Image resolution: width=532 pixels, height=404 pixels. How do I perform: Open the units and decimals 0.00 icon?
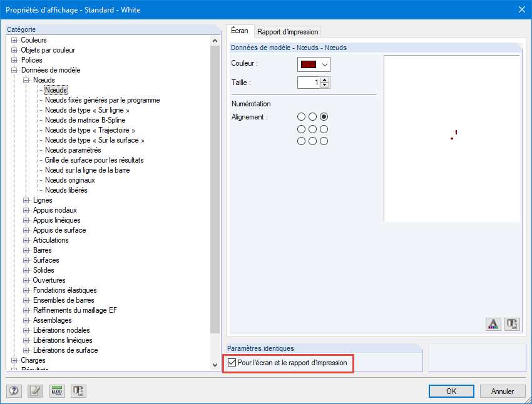click(57, 391)
